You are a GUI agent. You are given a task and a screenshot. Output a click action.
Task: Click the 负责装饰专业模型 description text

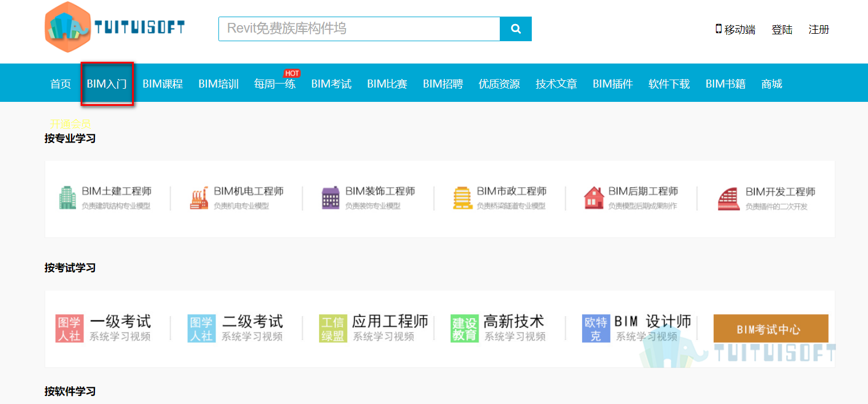(373, 206)
